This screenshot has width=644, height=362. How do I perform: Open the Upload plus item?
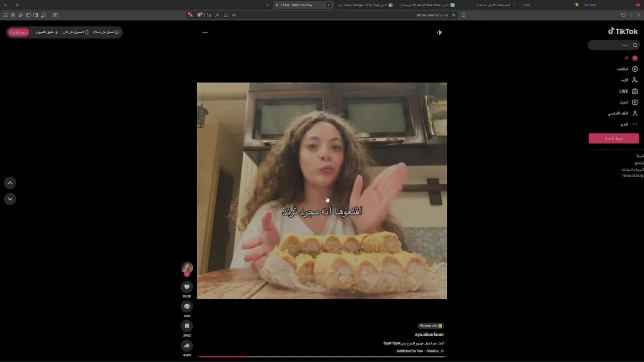tap(629, 102)
